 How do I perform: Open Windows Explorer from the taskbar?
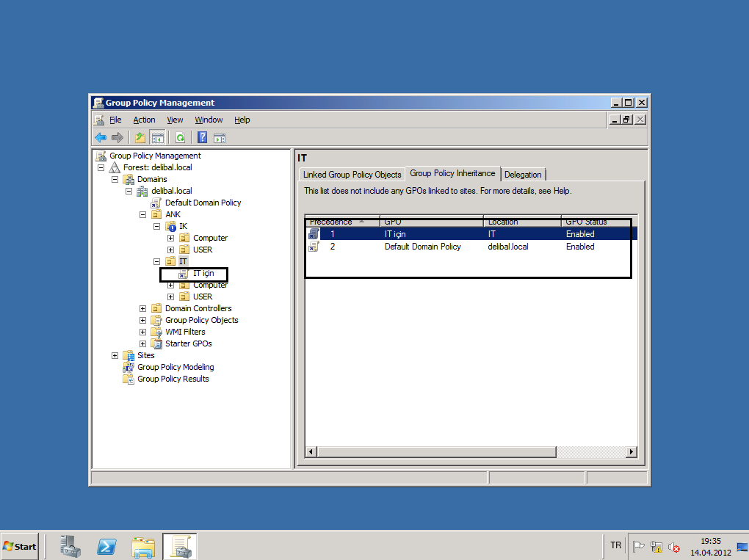(143, 546)
